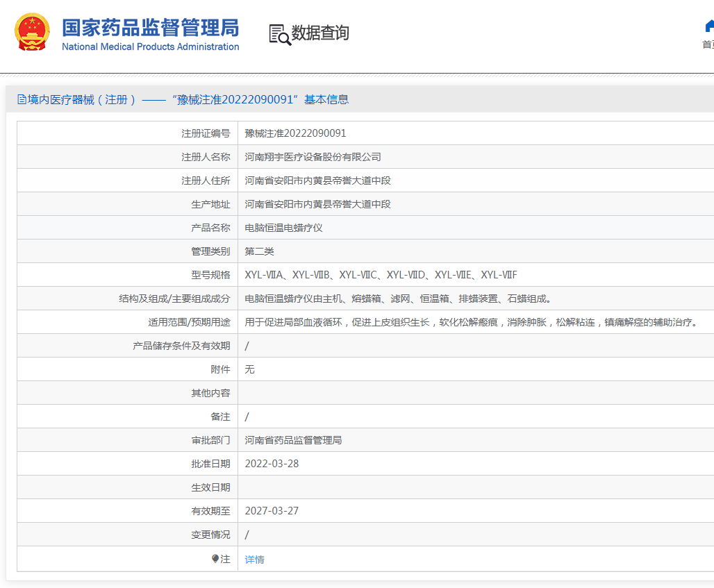Screen dimensions: 714x588
Task: Click expiry date 2027-03-27
Action: pyautogui.click(x=272, y=511)
